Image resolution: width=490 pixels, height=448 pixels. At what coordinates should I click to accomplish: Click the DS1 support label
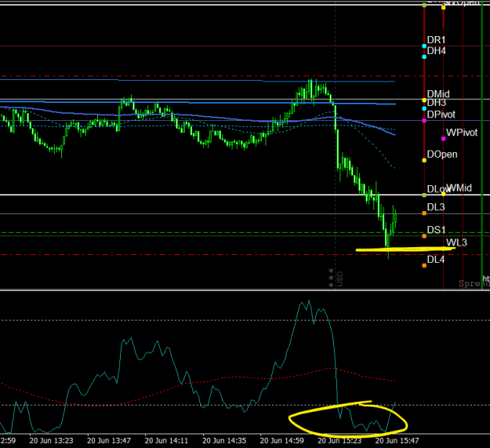coord(436,230)
